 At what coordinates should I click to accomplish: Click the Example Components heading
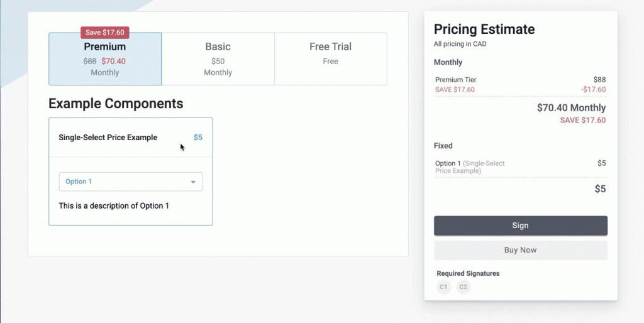[116, 104]
